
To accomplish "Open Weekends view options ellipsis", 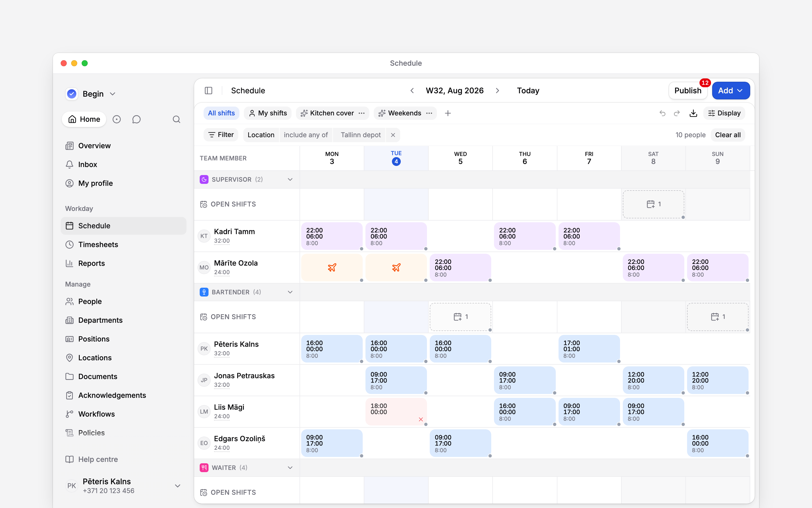I will click(429, 113).
